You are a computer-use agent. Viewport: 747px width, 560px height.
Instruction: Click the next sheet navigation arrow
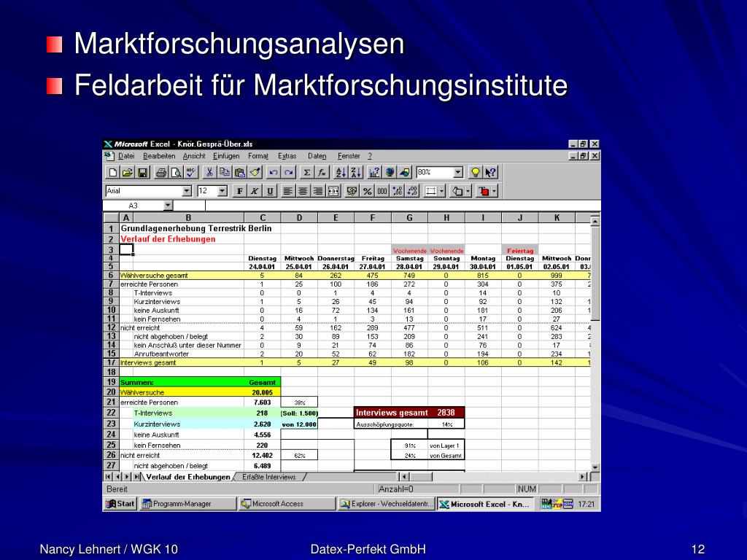pyautogui.click(x=127, y=477)
